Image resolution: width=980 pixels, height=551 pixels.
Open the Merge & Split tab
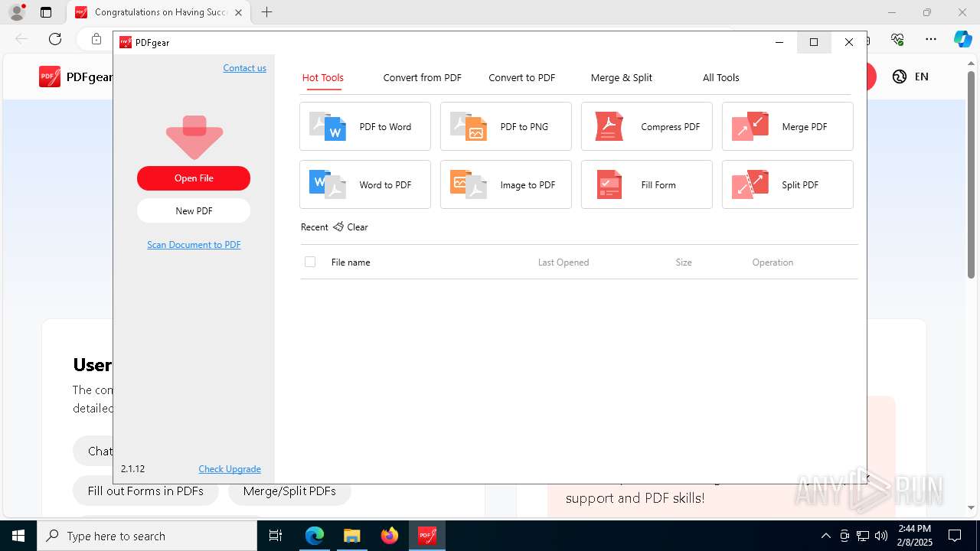pos(622,77)
